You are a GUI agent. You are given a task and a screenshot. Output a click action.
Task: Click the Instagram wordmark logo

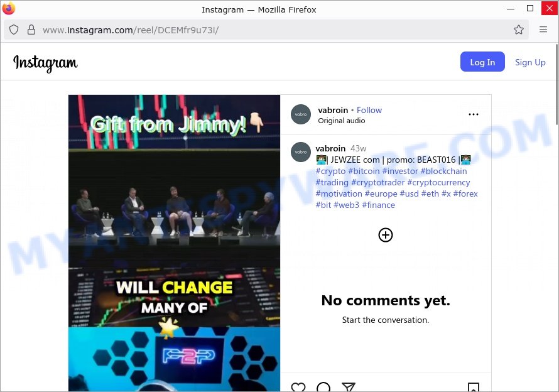pos(45,63)
